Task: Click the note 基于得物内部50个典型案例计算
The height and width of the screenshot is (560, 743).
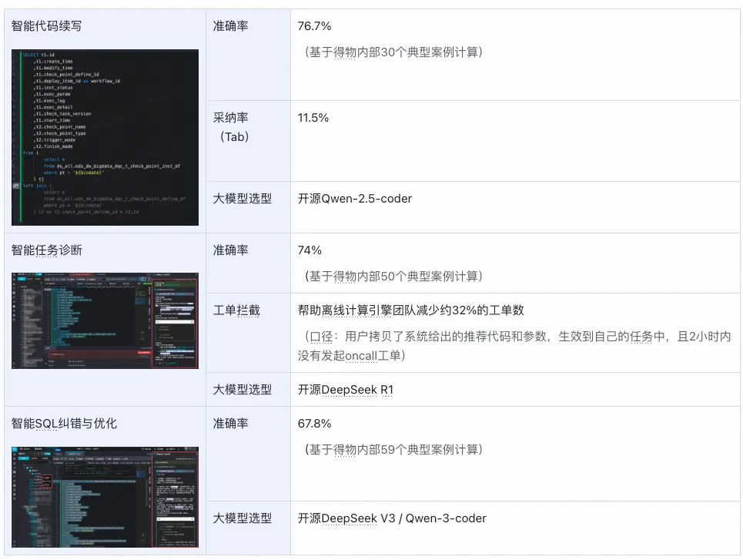Action: (x=393, y=276)
